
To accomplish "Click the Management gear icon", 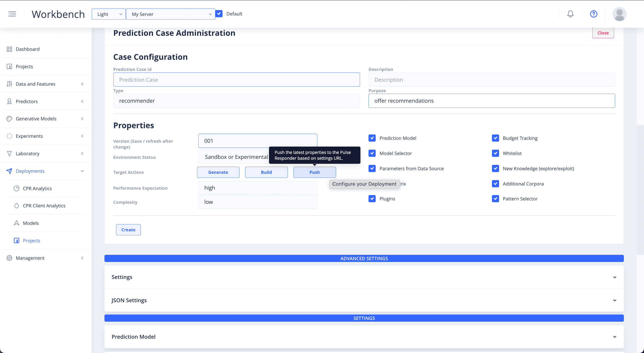I will pyautogui.click(x=9, y=258).
